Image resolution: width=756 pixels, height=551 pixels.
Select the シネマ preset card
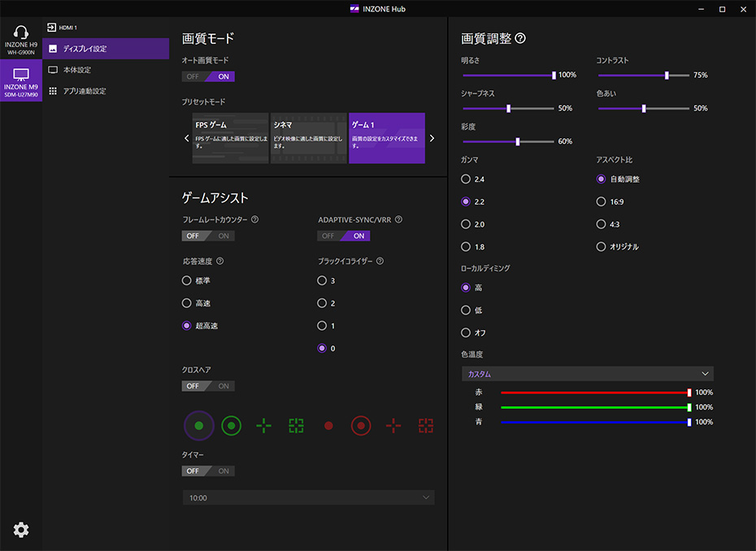point(308,138)
